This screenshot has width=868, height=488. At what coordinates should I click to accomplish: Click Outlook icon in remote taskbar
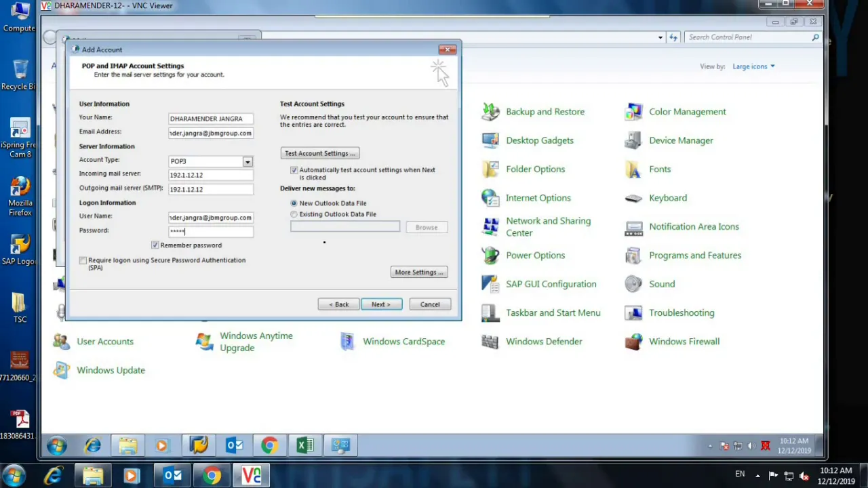[234, 445]
